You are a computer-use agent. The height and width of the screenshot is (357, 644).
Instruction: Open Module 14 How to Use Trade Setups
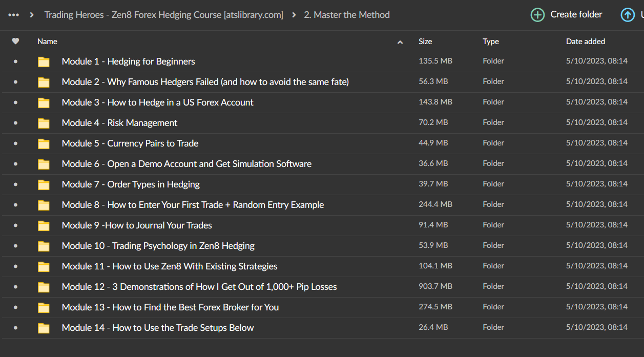(x=158, y=328)
